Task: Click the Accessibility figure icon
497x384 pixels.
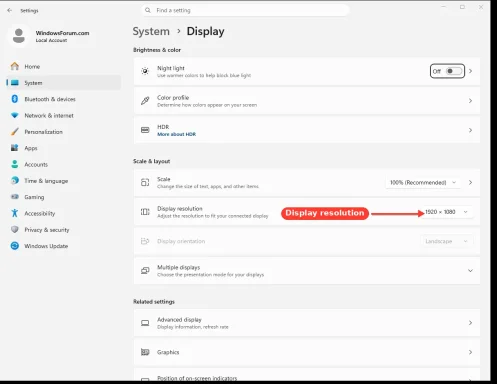Action: pos(15,213)
